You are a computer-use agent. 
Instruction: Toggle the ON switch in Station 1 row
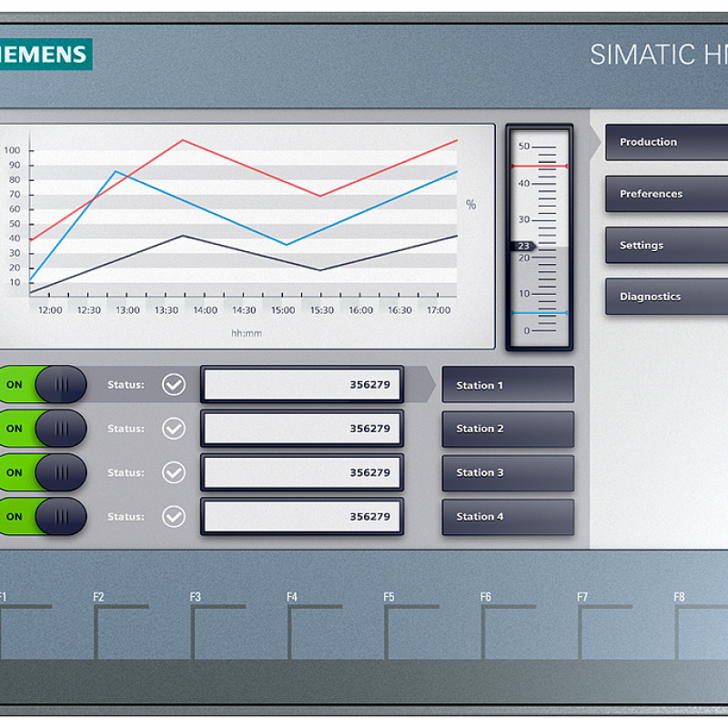(43, 385)
